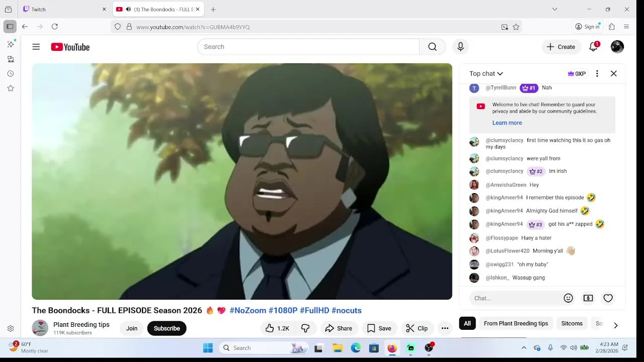This screenshot has width=644, height=362.
Task: Click the #NoZoom hashtag link
Action: (248, 311)
